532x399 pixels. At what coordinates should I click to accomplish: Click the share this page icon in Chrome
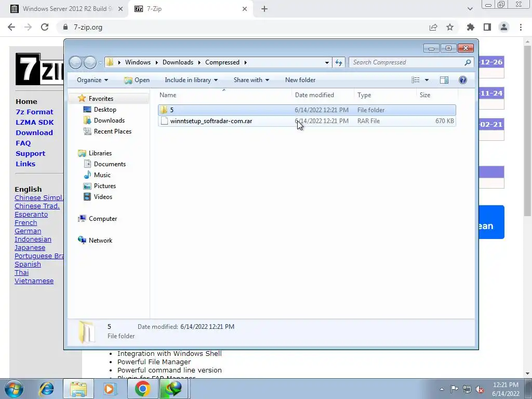pyautogui.click(x=433, y=27)
